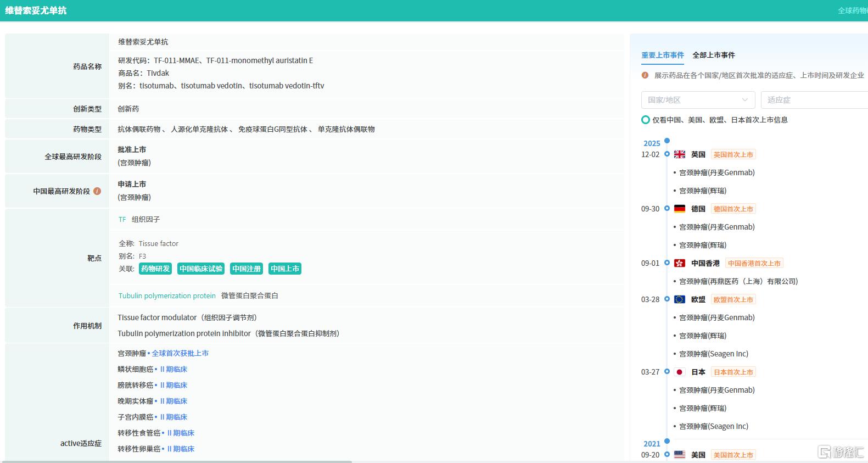Click II期临床 link for 转移性卵巢癌

pos(181,449)
